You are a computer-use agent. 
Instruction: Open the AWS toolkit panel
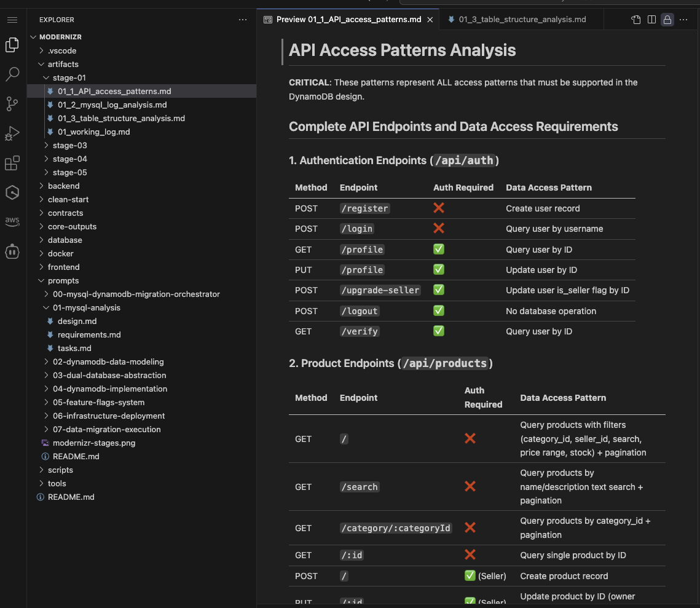click(12, 222)
